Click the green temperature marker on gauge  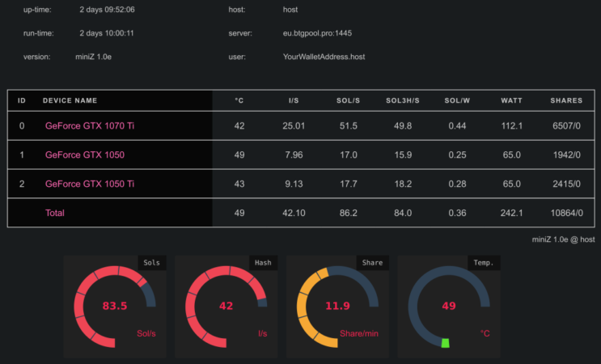(x=445, y=343)
